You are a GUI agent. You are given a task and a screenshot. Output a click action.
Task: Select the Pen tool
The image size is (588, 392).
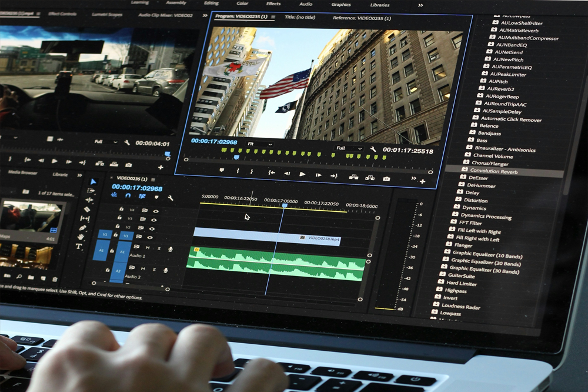83,227
